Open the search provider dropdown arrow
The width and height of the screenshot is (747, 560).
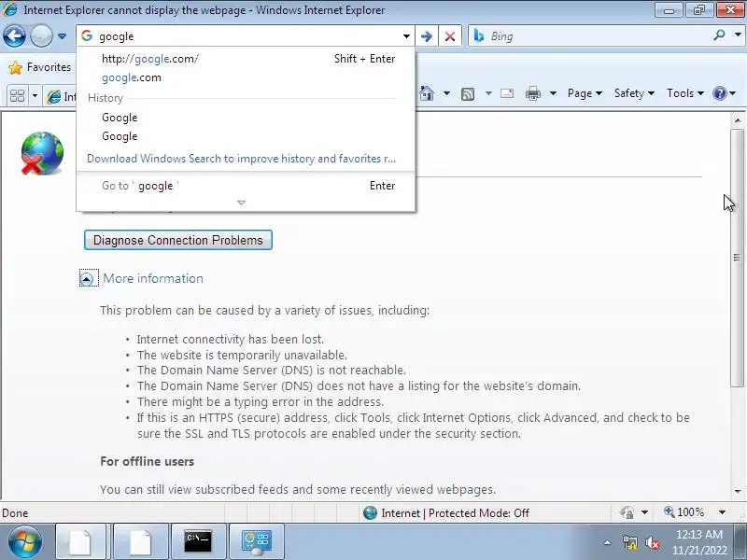pyautogui.click(x=738, y=35)
